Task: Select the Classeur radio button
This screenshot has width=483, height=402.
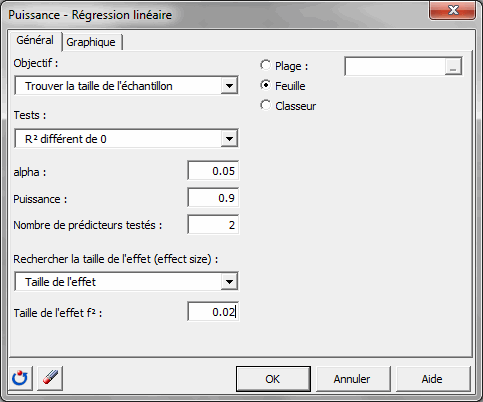Action: tap(266, 105)
